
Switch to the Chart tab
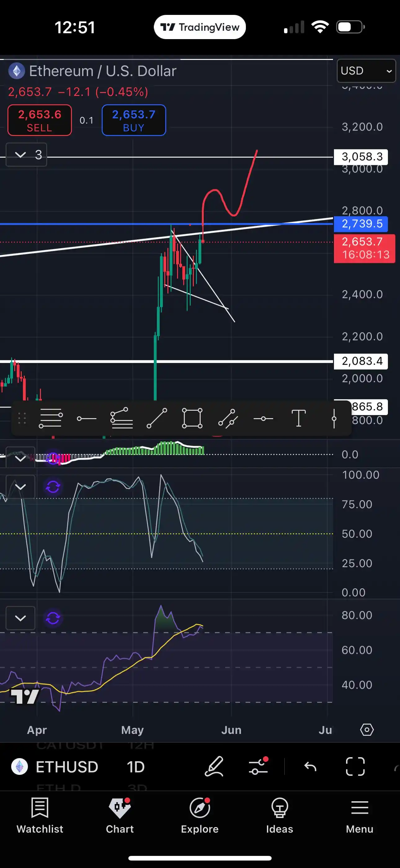point(120,816)
